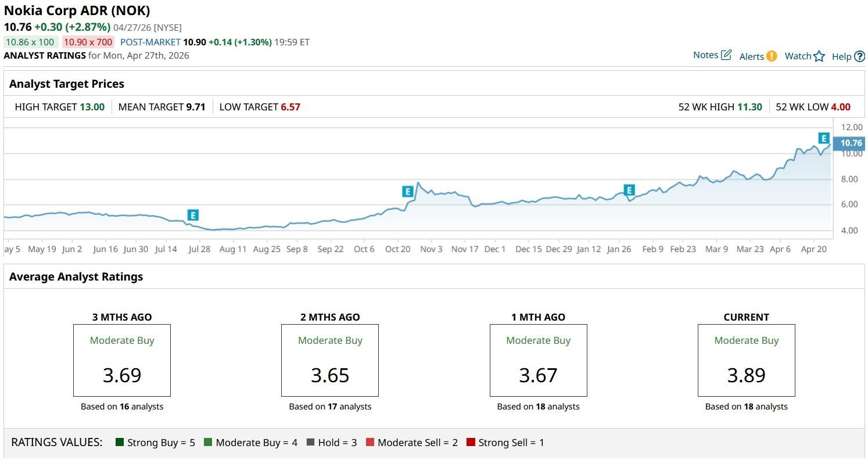
Task: Click the Nokia Corp ADR (NOK) title
Action: pyautogui.click(x=77, y=10)
